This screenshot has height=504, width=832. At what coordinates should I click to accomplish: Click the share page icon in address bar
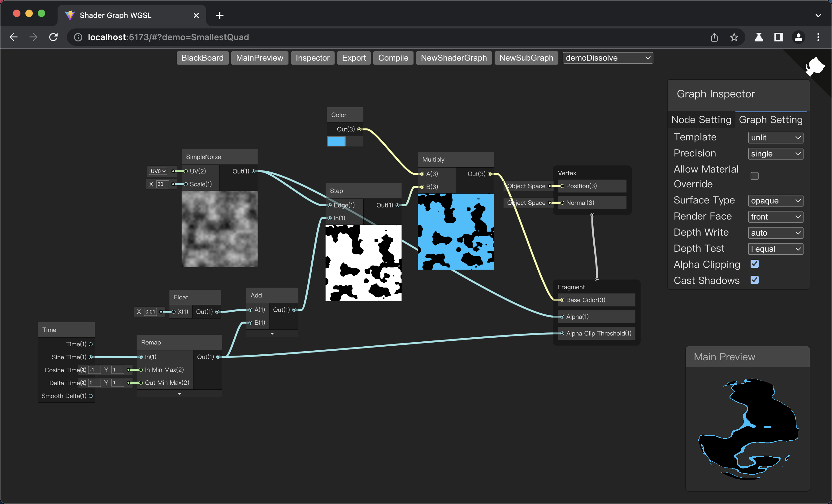pos(714,37)
